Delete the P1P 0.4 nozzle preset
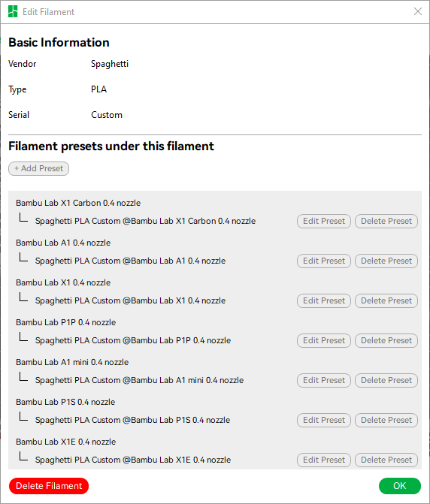This screenshot has height=504, width=430. click(x=386, y=341)
